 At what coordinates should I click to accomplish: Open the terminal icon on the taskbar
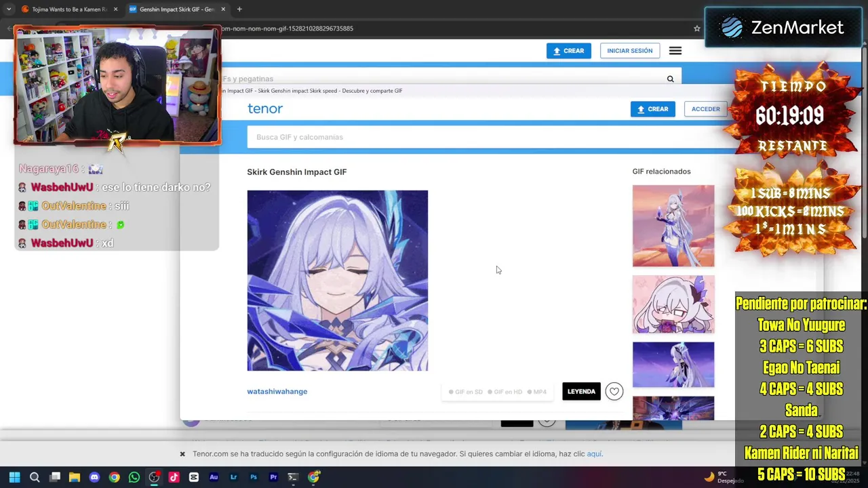tap(293, 477)
